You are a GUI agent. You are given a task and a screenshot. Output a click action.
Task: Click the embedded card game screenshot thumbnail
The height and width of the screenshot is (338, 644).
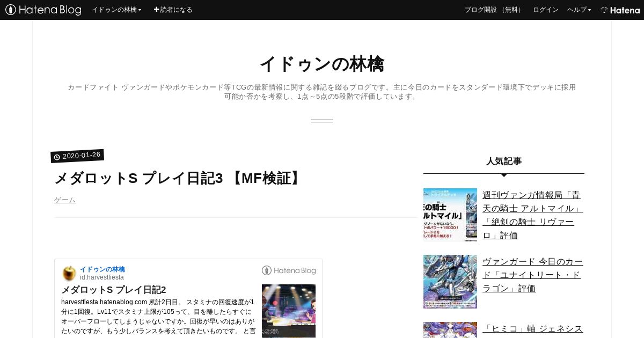pyautogui.click(x=289, y=311)
